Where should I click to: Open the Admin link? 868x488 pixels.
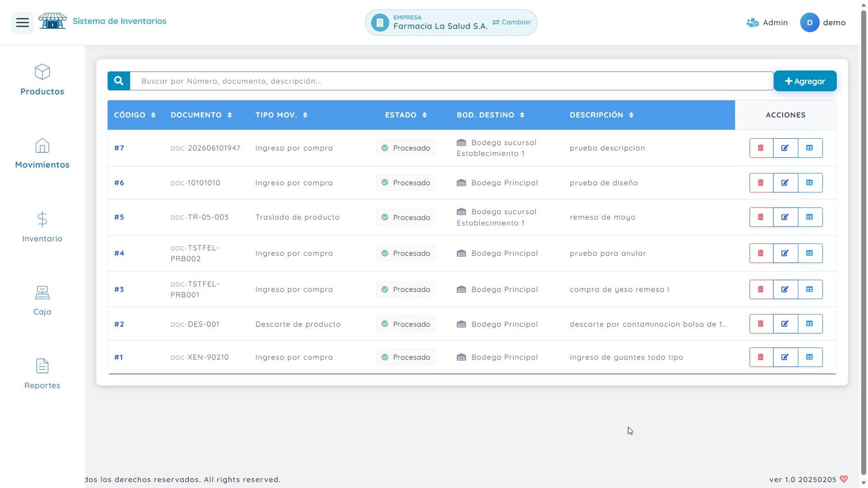pyautogui.click(x=767, y=23)
